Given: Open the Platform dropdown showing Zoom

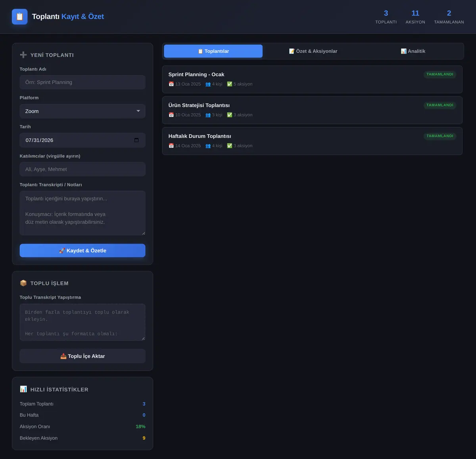Looking at the screenshot, I should pyautogui.click(x=83, y=111).
